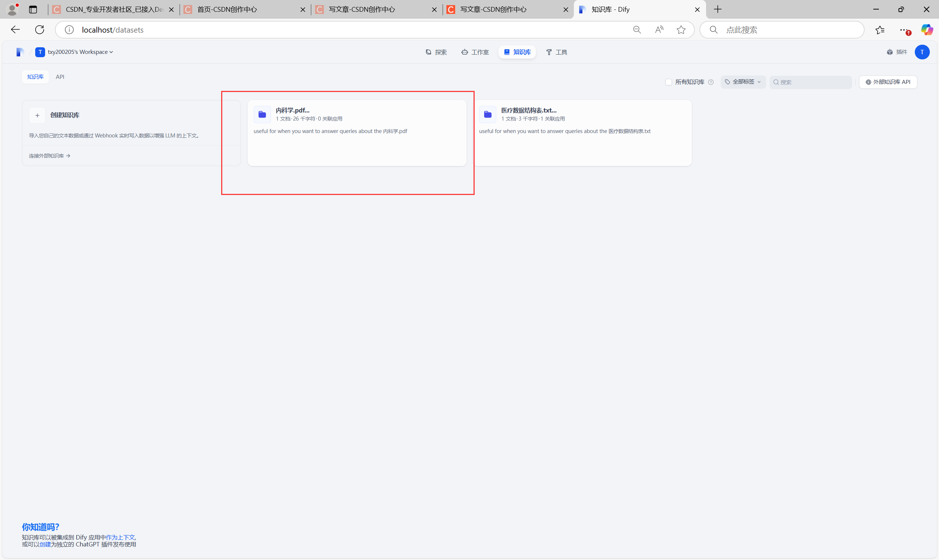Click the browser zoom magnifier icon
939x560 pixels.
(x=636, y=30)
